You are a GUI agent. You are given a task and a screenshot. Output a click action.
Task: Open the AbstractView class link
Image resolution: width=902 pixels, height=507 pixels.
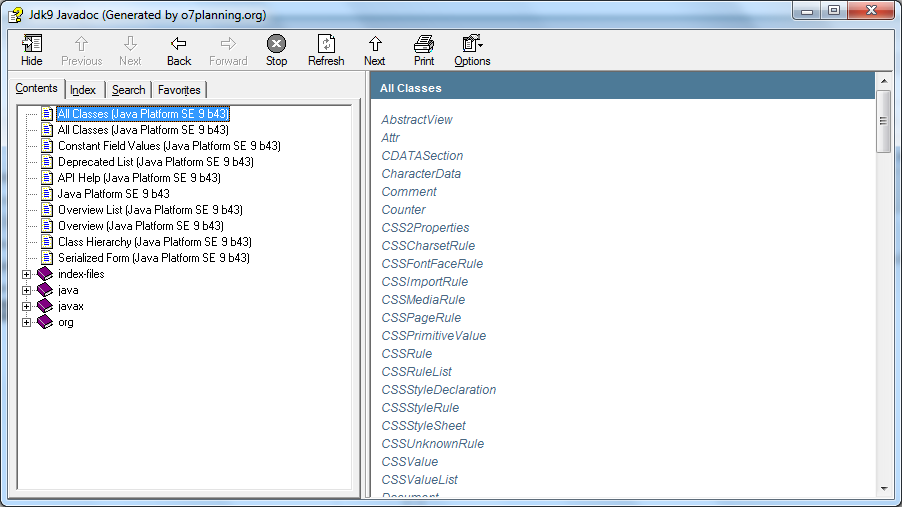point(416,120)
